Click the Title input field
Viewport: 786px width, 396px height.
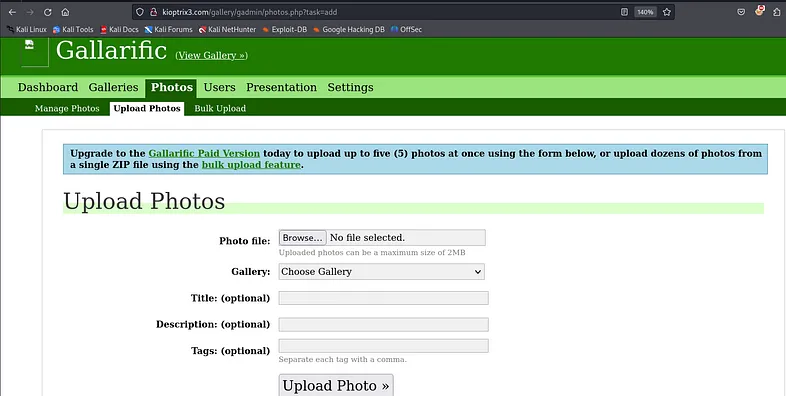point(383,298)
